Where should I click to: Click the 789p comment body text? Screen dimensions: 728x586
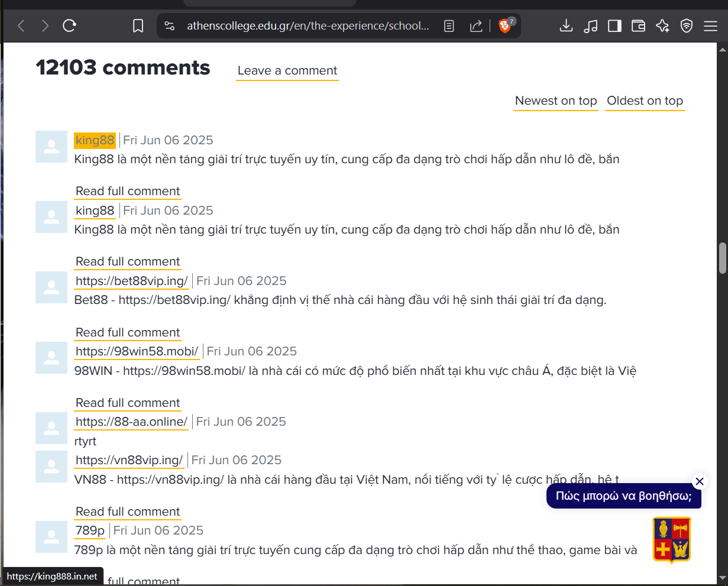(x=356, y=551)
